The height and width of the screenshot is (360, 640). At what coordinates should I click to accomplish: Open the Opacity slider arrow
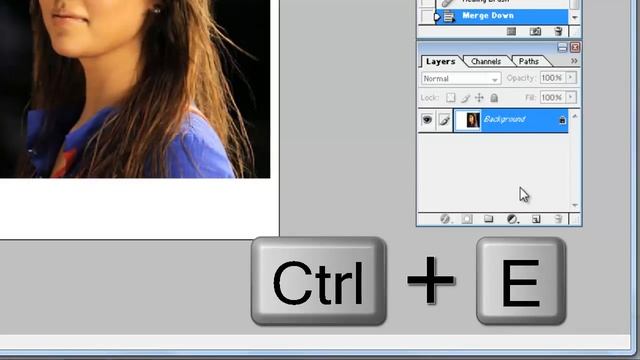[x=571, y=78]
